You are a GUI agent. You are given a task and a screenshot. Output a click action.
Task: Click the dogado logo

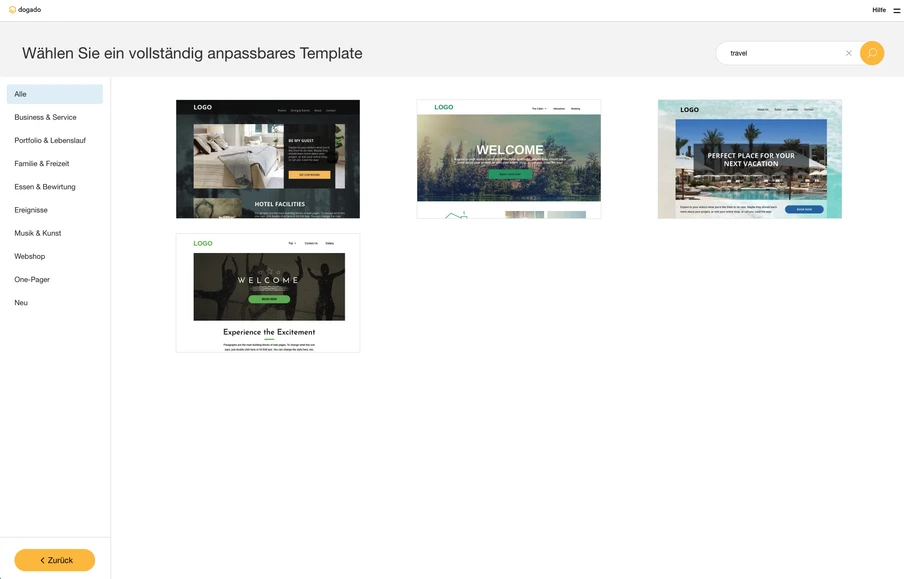pos(25,10)
